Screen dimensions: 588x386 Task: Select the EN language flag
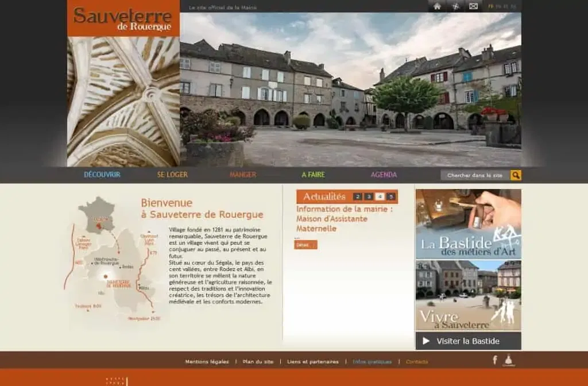[x=498, y=6]
